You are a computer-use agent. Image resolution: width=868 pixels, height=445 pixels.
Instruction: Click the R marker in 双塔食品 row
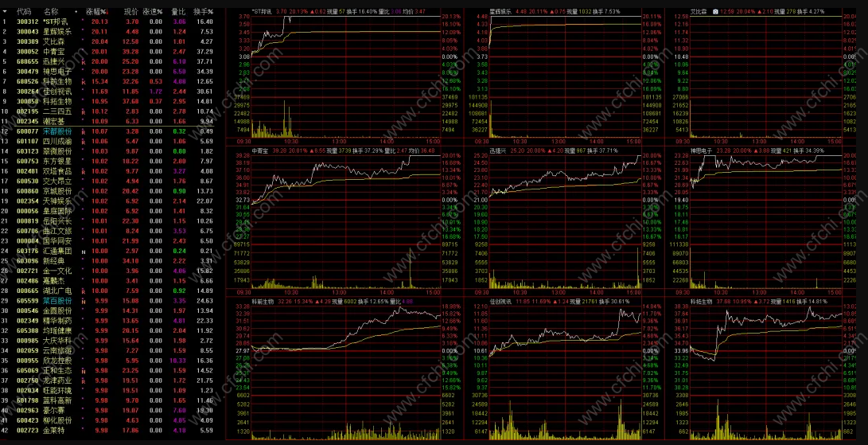click(83, 171)
